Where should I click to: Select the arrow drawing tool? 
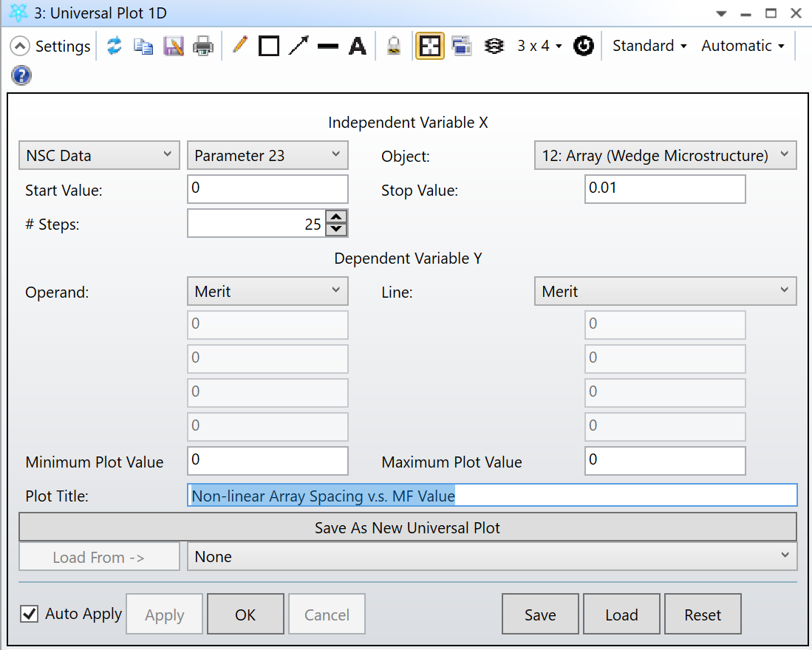click(x=298, y=46)
